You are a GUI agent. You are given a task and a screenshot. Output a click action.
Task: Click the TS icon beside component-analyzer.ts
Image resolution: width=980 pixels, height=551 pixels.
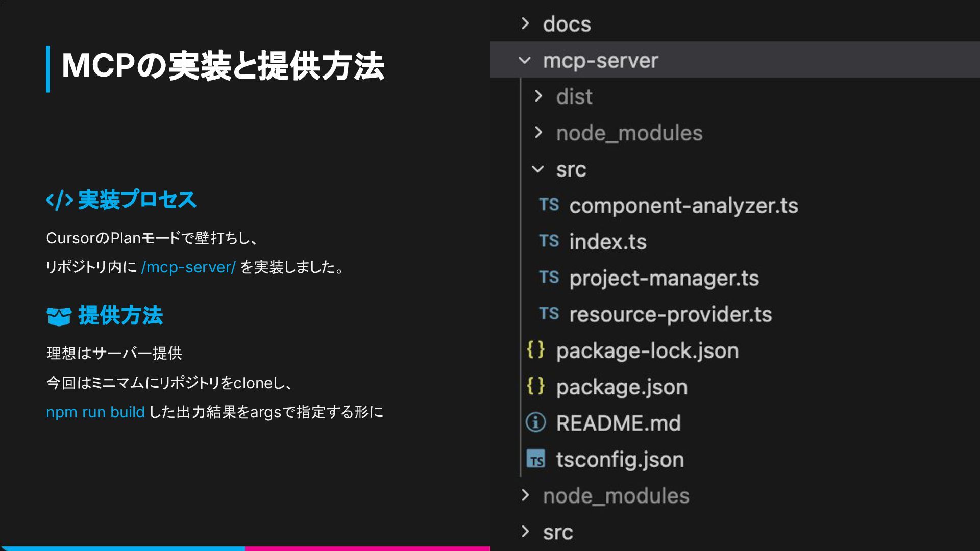[549, 205]
